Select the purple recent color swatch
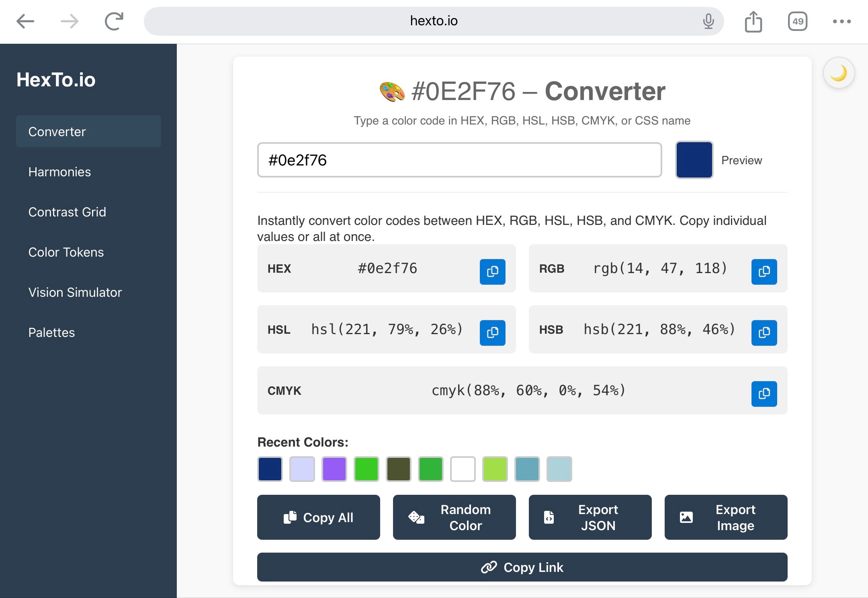Image resolution: width=868 pixels, height=598 pixels. click(334, 469)
